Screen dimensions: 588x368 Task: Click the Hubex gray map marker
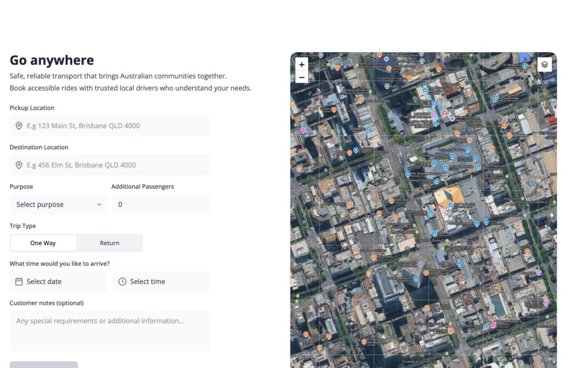387,86
